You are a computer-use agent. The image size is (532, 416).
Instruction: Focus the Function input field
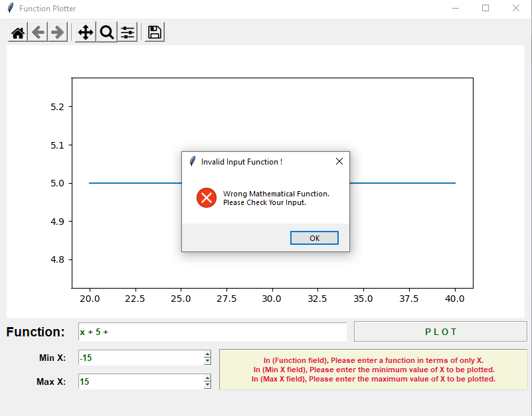213,332
